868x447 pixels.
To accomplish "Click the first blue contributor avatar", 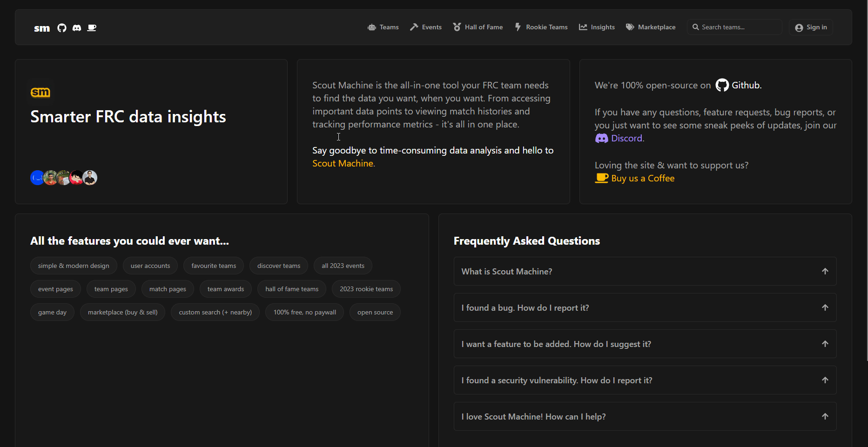I will pos(37,178).
